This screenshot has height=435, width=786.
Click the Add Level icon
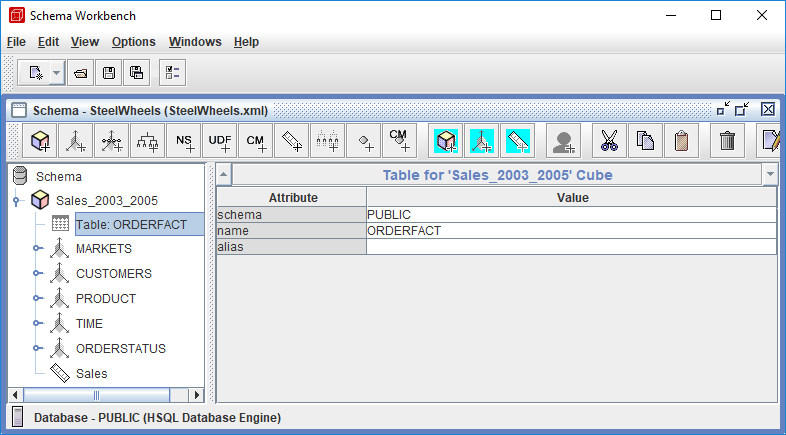[327, 141]
